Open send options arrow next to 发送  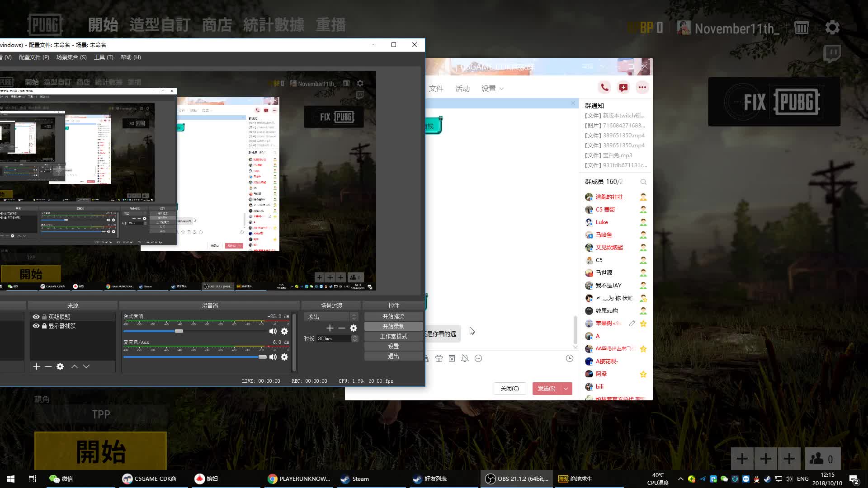566,389
